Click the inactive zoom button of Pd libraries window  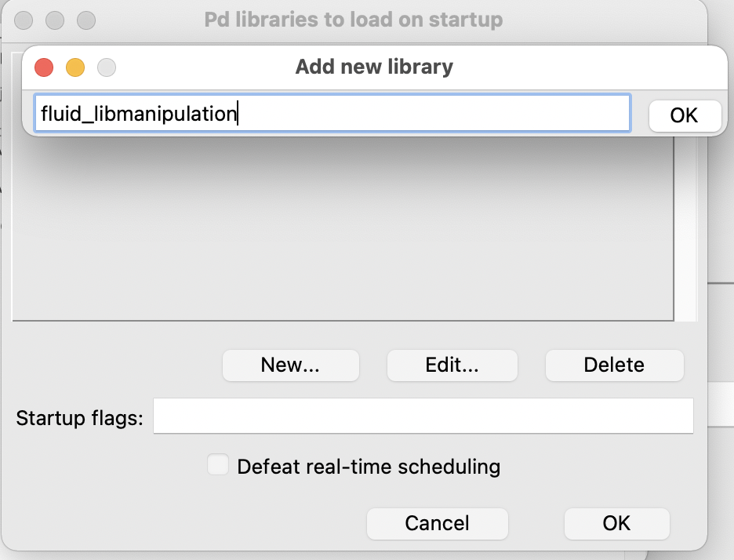click(x=86, y=20)
